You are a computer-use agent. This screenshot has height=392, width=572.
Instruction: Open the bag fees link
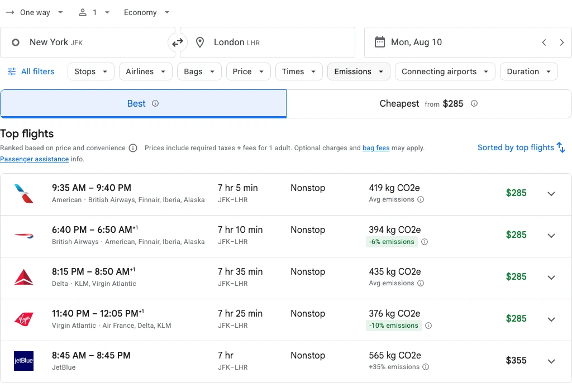[x=376, y=148]
